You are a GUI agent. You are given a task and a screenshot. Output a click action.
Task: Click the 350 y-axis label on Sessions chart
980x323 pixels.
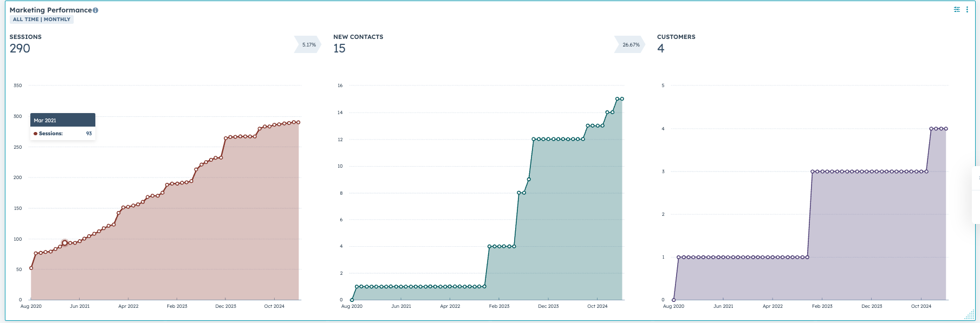tap(18, 85)
